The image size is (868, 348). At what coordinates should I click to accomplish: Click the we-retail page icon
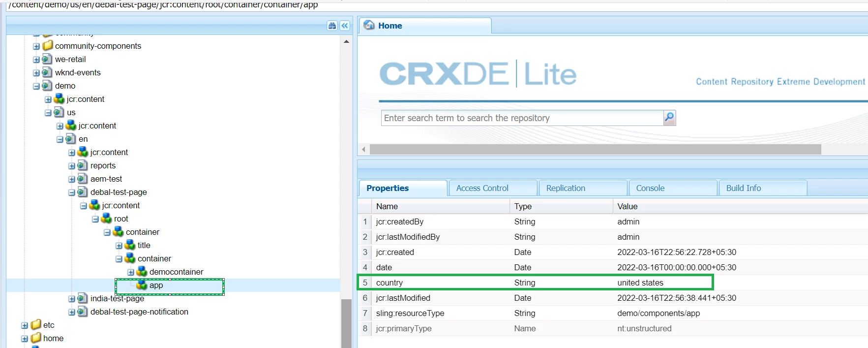pos(47,59)
